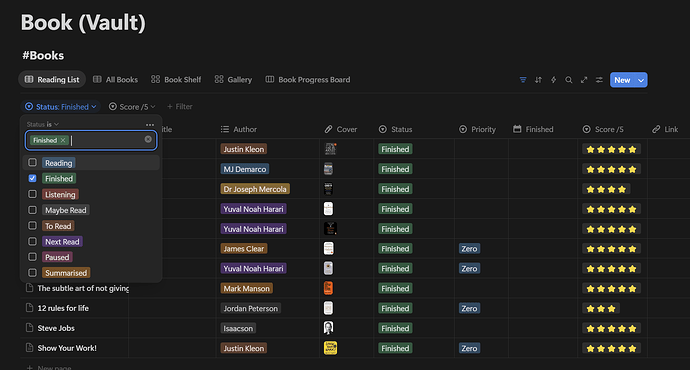Switch to the Book Progress Board tab

[308, 80]
